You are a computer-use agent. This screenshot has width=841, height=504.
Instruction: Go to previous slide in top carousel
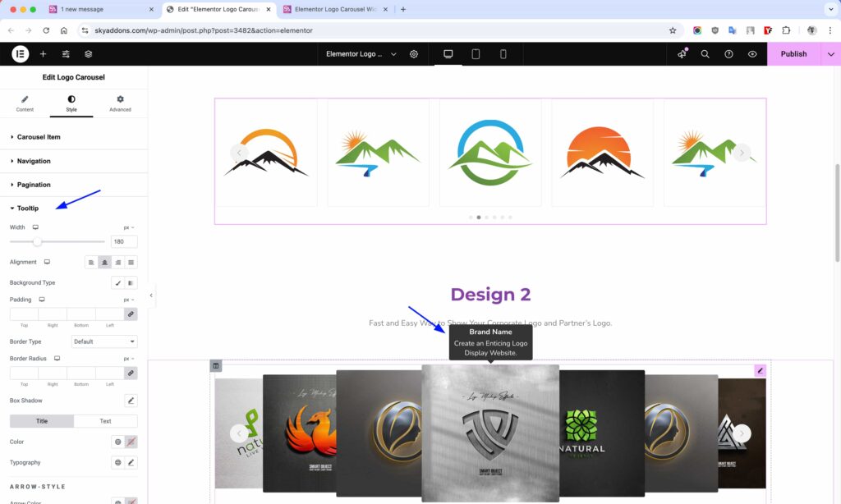point(239,153)
